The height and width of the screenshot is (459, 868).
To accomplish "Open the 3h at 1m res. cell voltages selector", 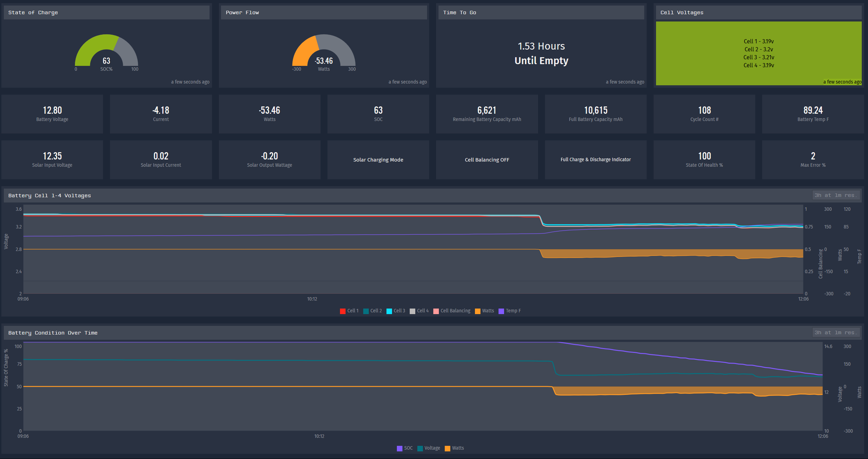I will pos(835,195).
